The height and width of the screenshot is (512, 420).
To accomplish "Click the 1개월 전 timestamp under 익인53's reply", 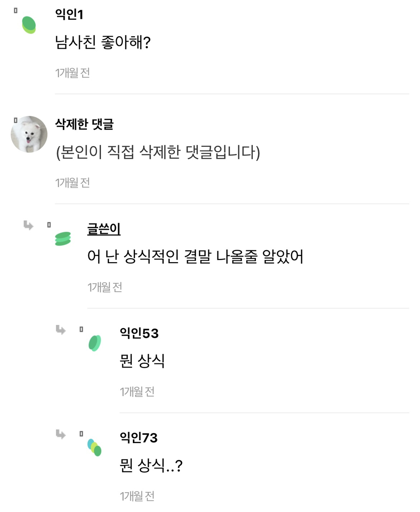I will point(137,391).
